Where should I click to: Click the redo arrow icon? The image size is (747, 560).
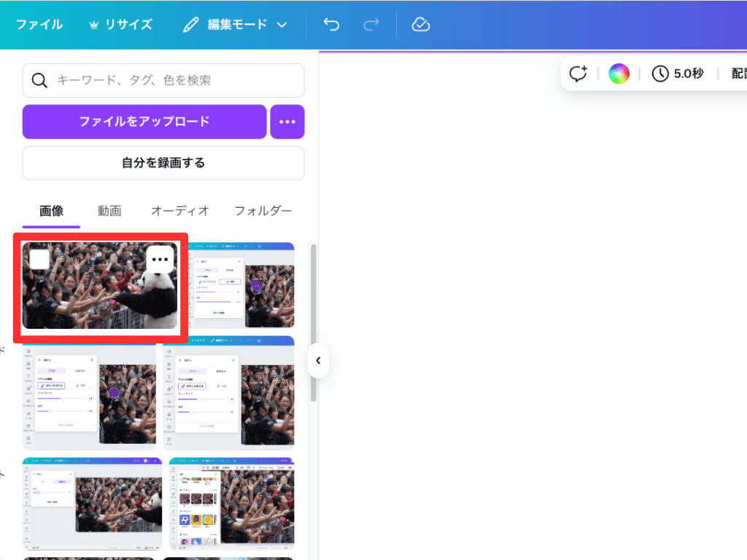tap(371, 25)
